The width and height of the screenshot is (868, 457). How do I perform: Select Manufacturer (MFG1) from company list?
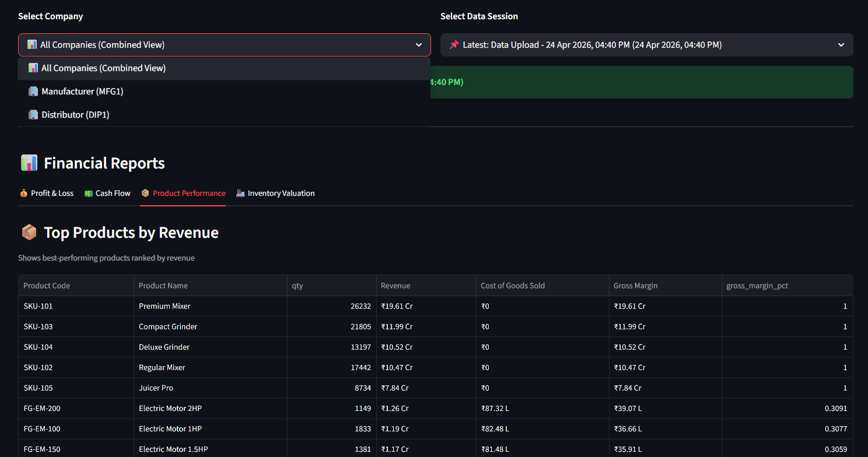[x=224, y=92]
